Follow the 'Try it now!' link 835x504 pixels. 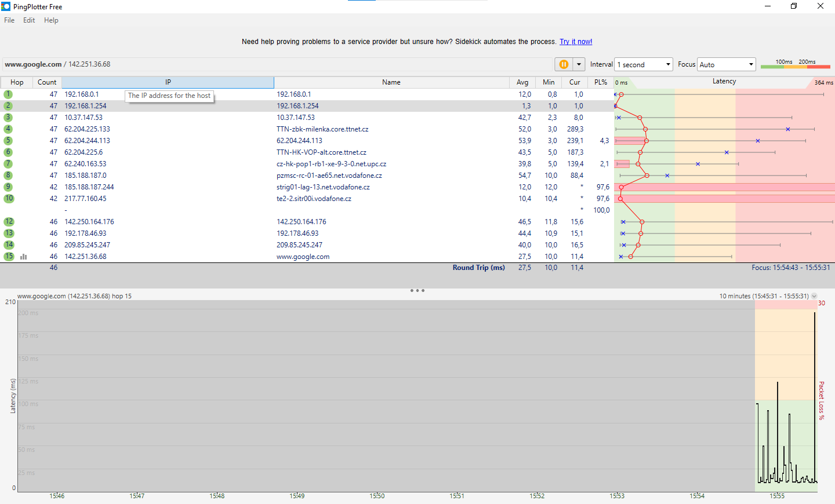(x=576, y=42)
